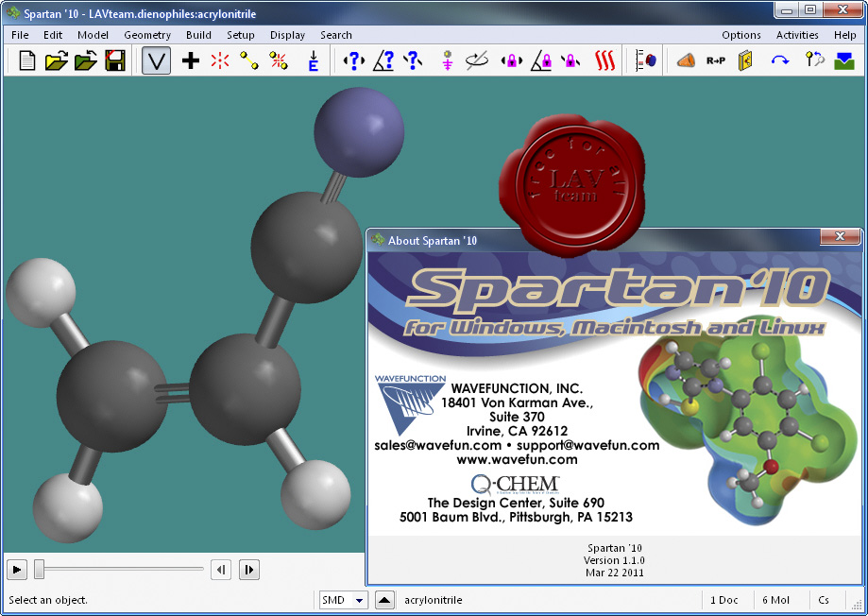The width and height of the screenshot is (868, 616).
Task: Open the Help menu
Action: click(x=844, y=35)
